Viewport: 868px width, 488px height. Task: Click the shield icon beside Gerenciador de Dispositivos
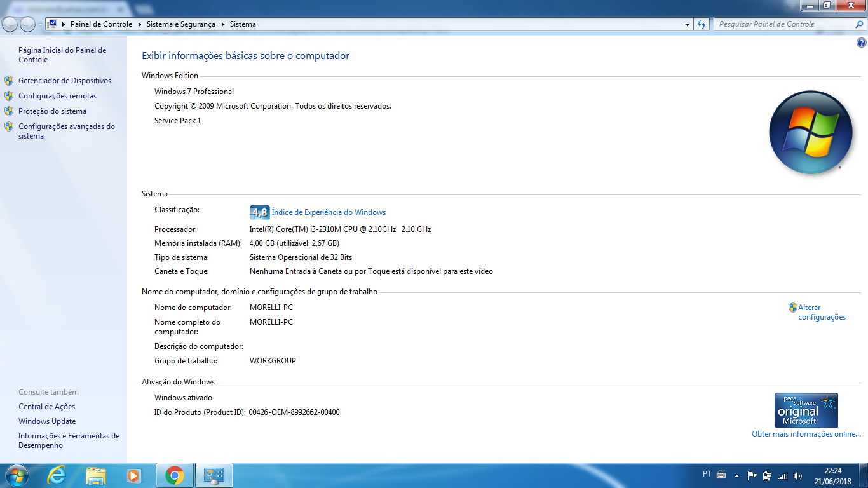pos(9,81)
